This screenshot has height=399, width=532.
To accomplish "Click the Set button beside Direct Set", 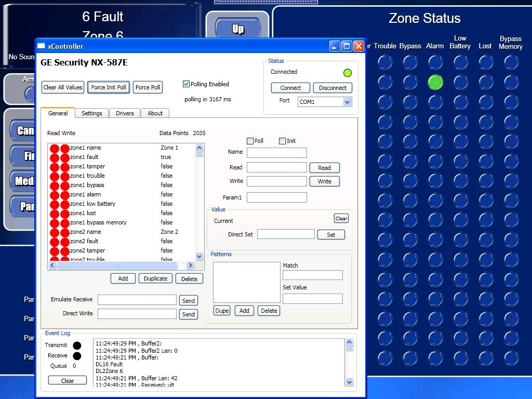I will pyautogui.click(x=331, y=235).
